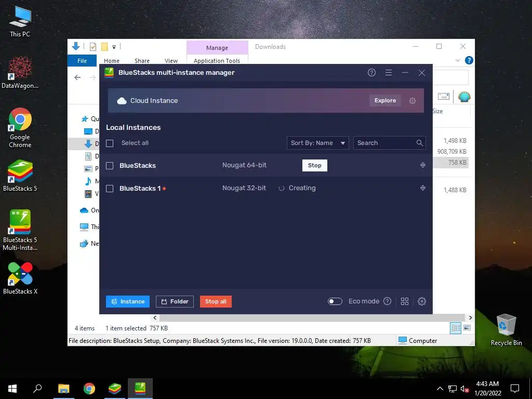Click the muted volume tray icon

[x=464, y=389]
